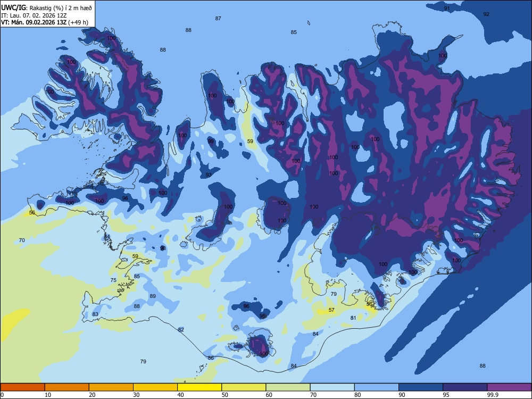Image resolution: width=532 pixels, height=399 pixels.
Task: Click the legend tick label "99.9"
Action: pyautogui.click(x=492, y=395)
